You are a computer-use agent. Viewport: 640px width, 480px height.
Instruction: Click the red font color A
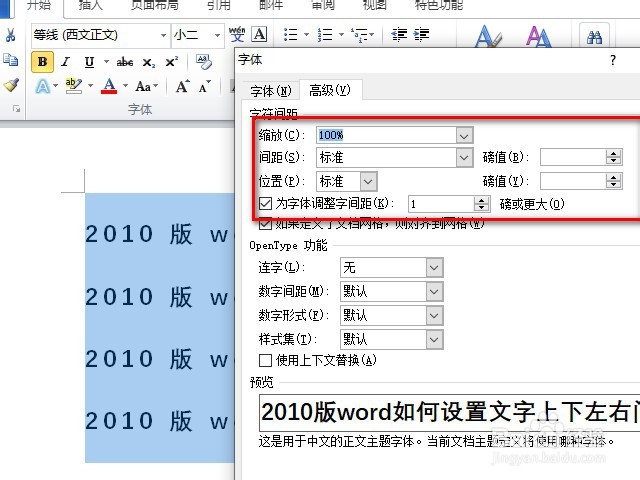coord(109,86)
